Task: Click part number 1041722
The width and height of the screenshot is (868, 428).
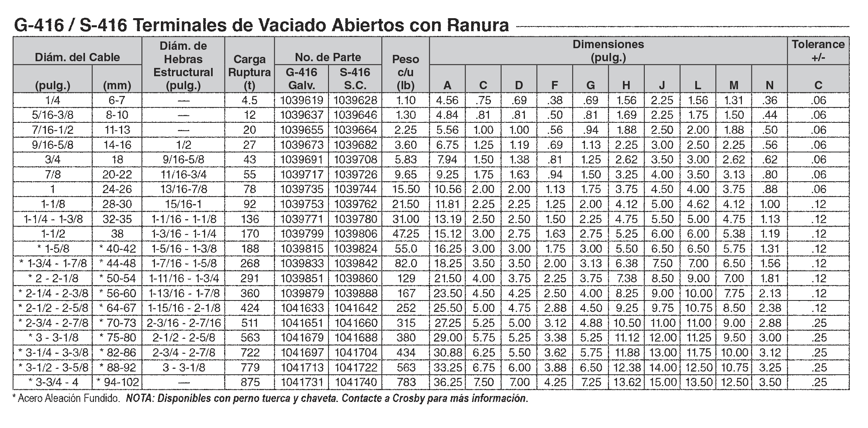Action: pyautogui.click(x=355, y=368)
